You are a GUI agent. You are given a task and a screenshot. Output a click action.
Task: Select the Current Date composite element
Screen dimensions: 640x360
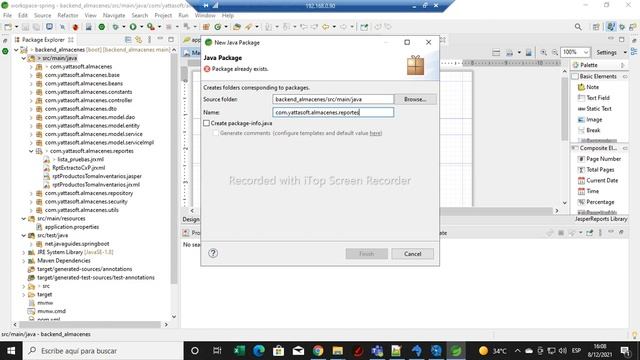click(x=598, y=180)
